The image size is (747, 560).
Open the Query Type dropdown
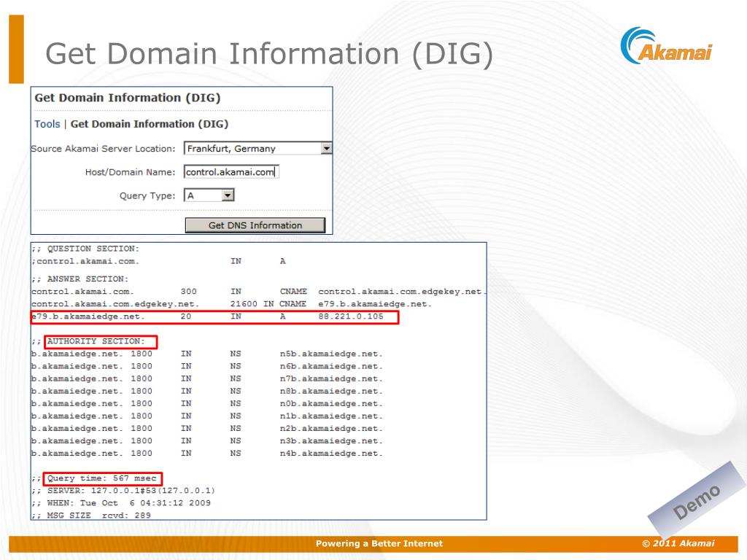pos(209,195)
